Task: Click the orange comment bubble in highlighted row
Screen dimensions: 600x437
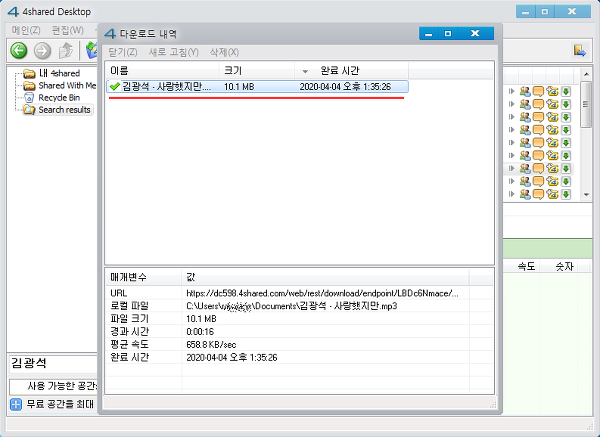Action: tap(538, 168)
